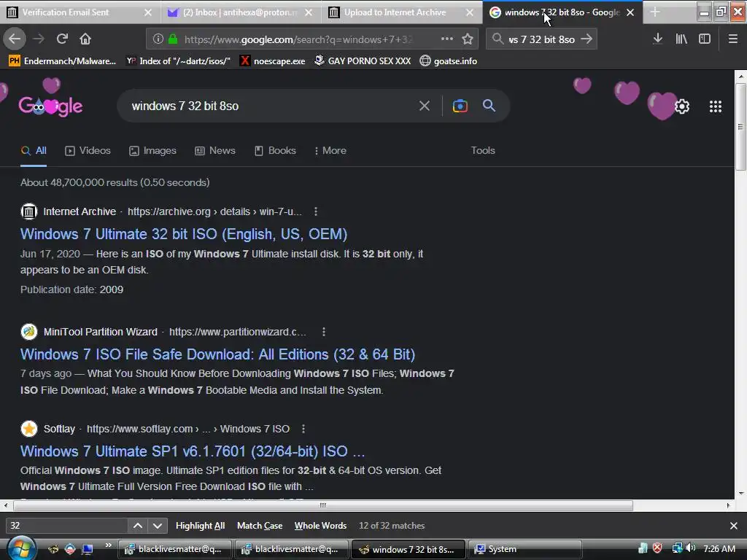The height and width of the screenshot is (560, 747).
Task: Click the red shield security tray icon
Action: point(657,548)
